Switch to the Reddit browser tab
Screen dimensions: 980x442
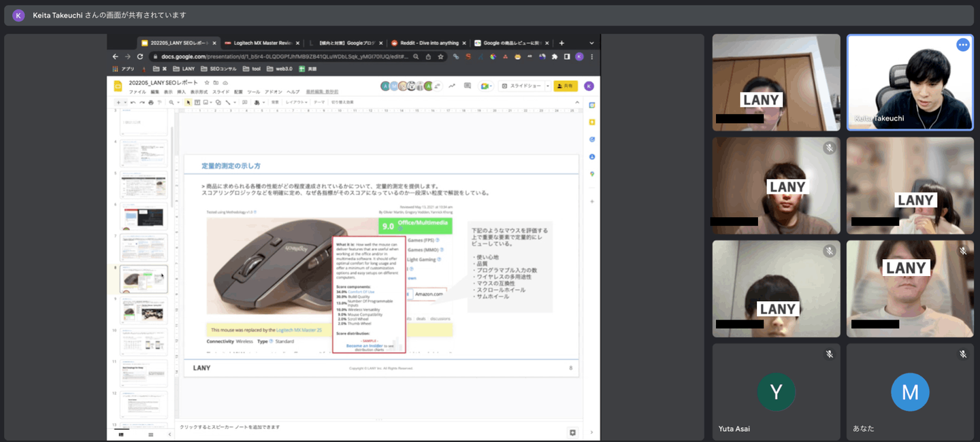coord(429,43)
